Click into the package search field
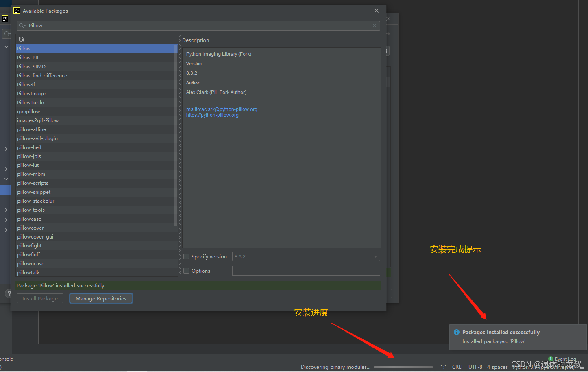This screenshot has width=588, height=372. [x=198, y=26]
